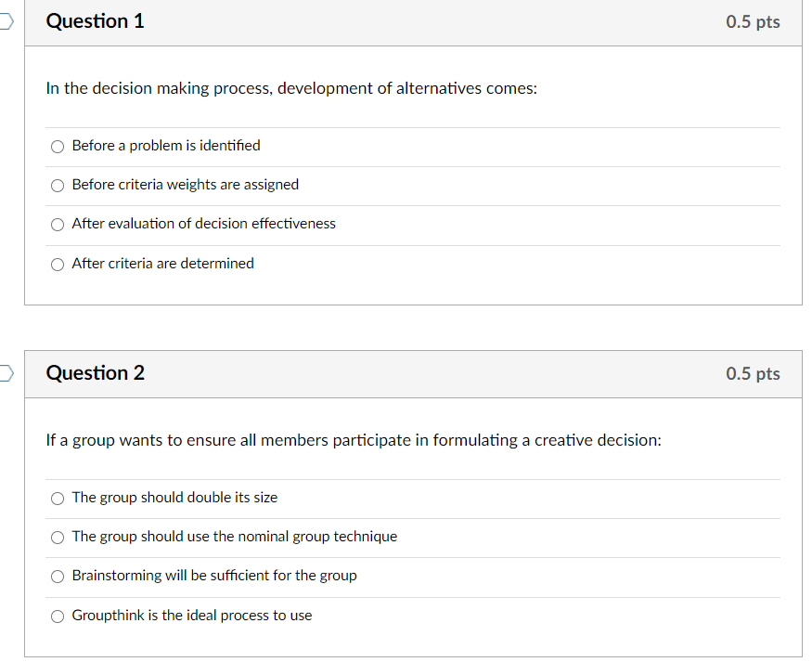Flag Question 2 for review
812x662 pixels.
coord(4,371)
